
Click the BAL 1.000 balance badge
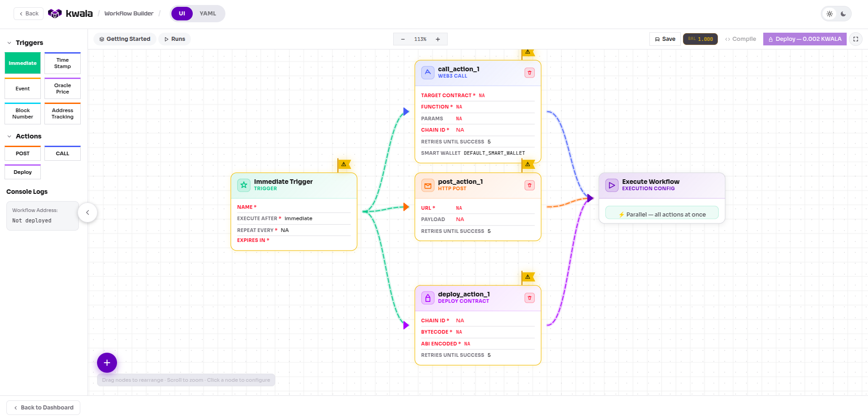point(700,39)
